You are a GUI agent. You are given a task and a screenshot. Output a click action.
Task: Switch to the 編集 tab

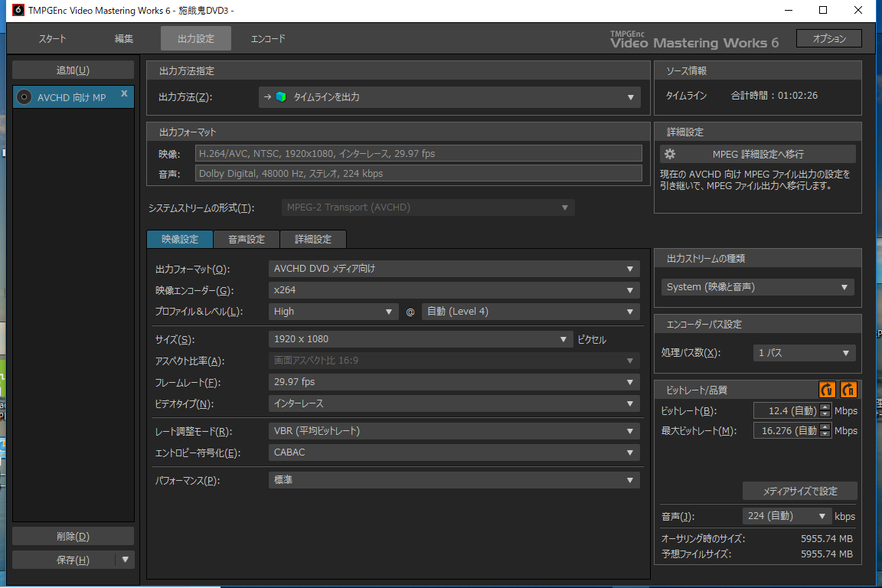click(124, 39)
